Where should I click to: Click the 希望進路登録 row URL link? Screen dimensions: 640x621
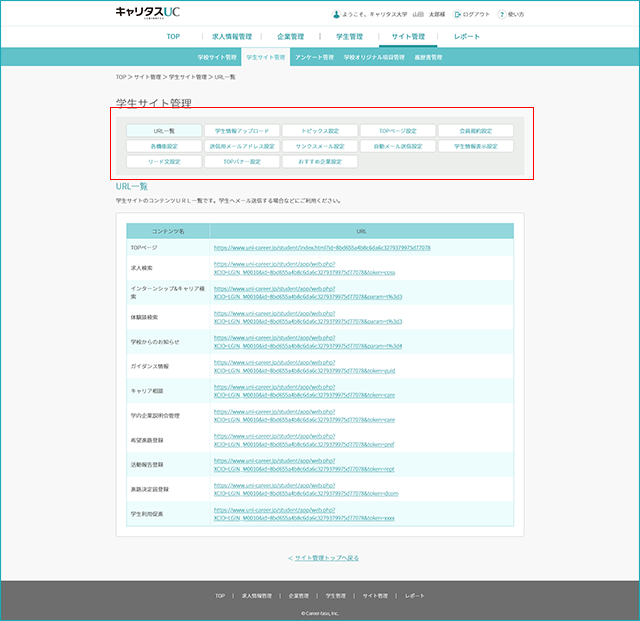(x=304, y=440)
